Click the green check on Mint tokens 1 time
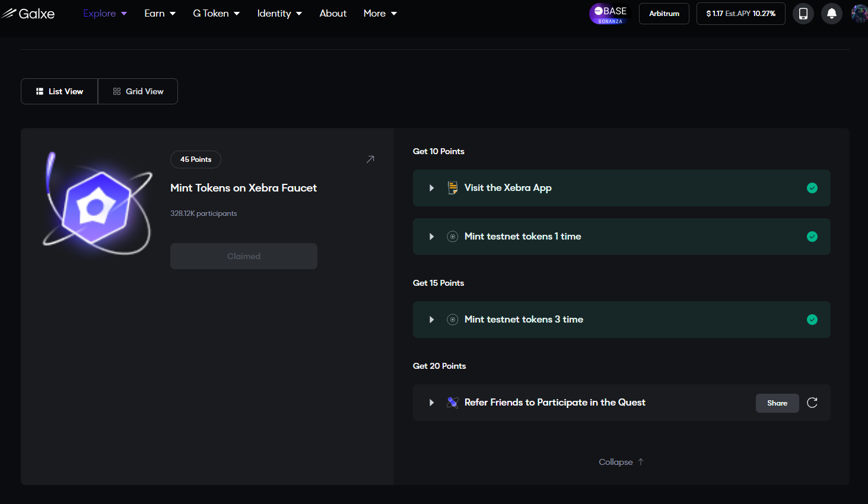Viewport: 868px width, 504px height. click(812, 237)
